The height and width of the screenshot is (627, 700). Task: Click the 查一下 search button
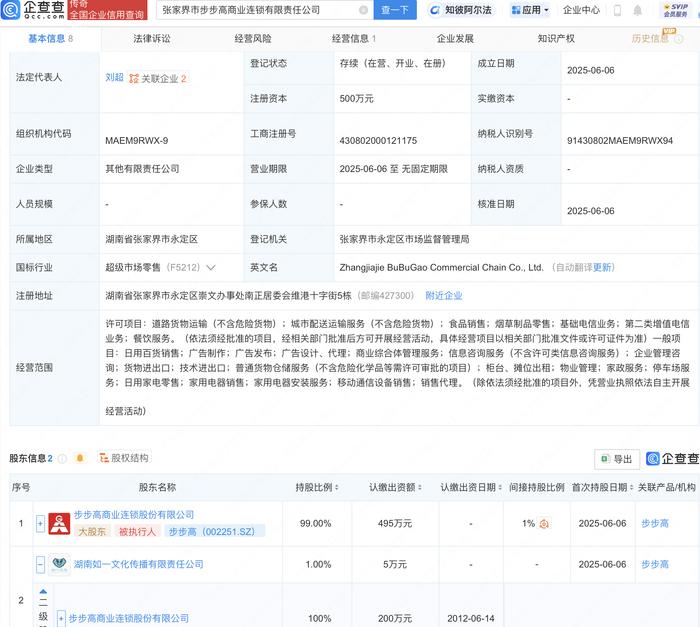(395, 10)
